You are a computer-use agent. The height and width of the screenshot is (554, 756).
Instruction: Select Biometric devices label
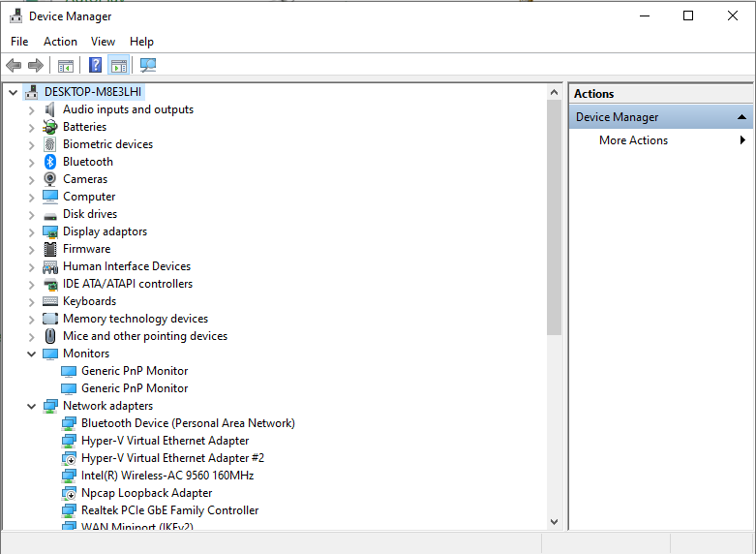point(108,144)
